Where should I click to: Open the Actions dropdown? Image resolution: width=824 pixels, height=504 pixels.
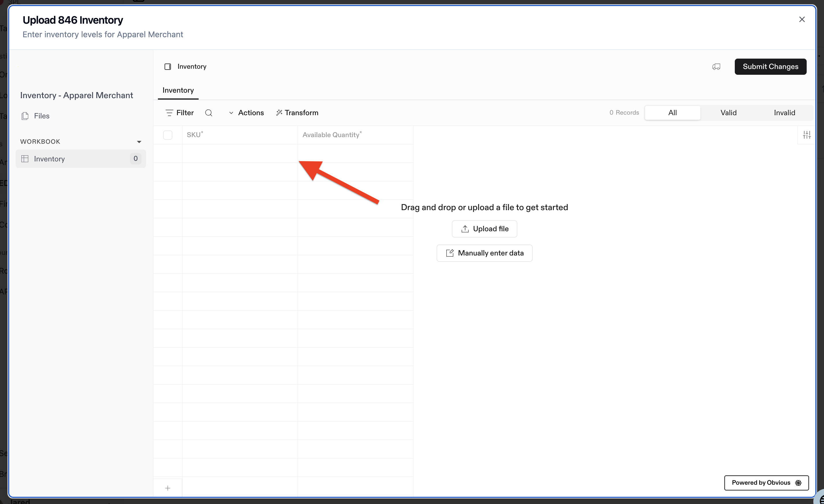click(247, 113)
